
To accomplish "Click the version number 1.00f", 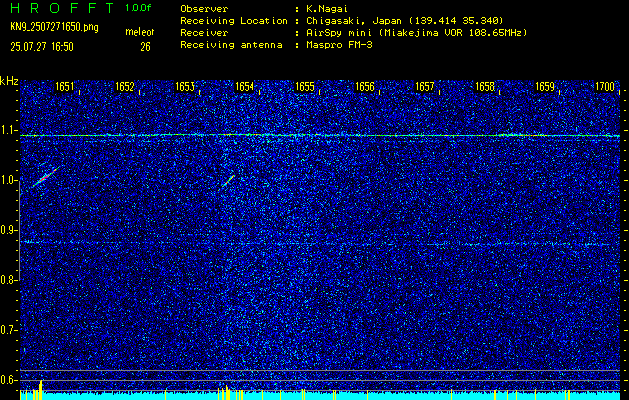I will [x=138, y=8].
